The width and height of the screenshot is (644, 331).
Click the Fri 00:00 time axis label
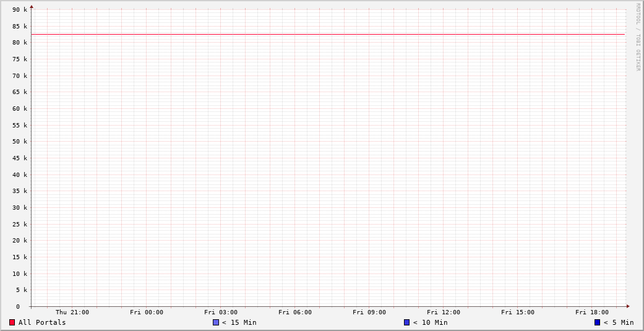[x=147, y=312]
